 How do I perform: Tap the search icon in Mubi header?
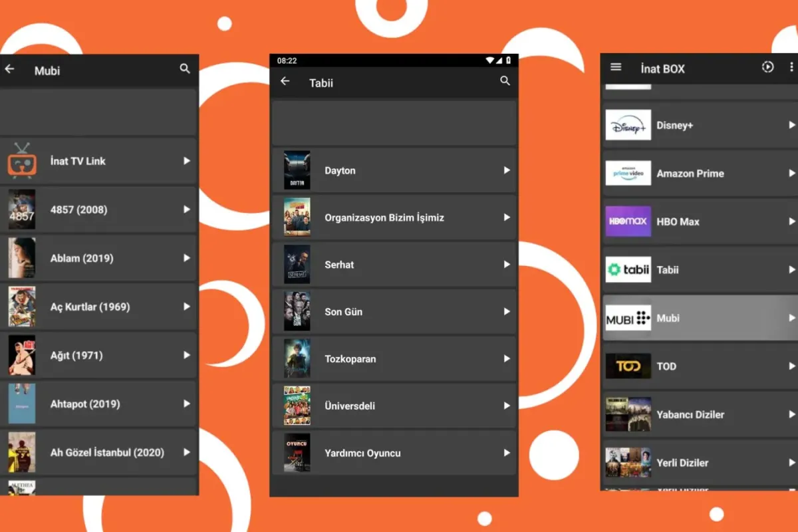point(185,68)
